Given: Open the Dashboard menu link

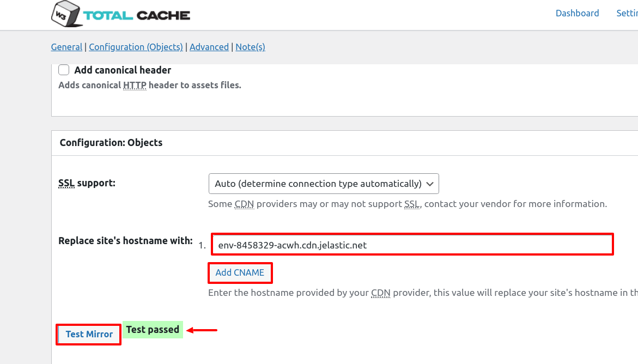Looking at the screenshot, I should tap(577, 13).
